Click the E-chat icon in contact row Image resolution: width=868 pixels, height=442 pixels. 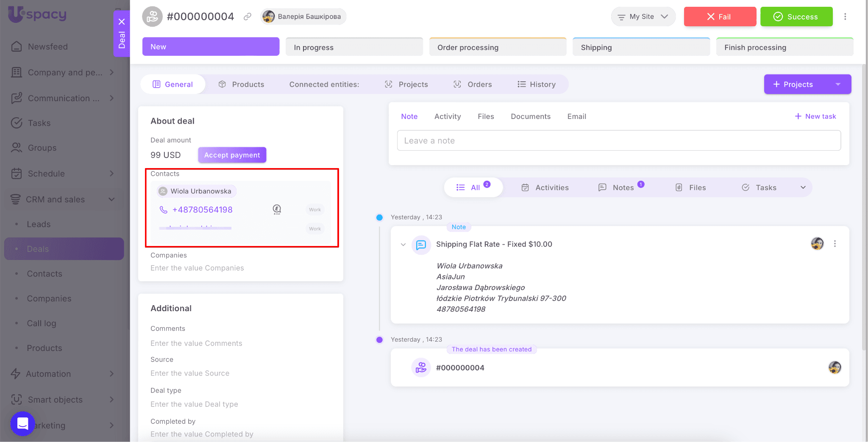tap(277, 209)
